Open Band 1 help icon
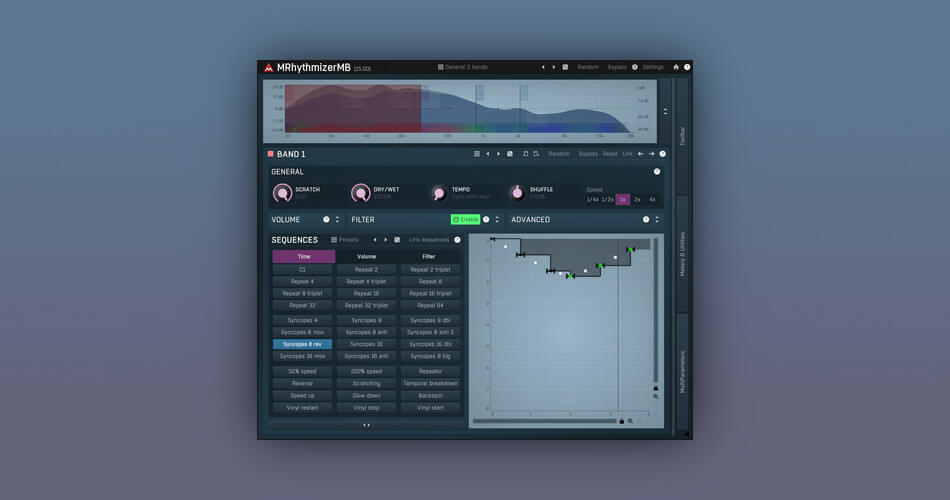Image resolution: width=950 pixels, height=500 pixels. point(663,154)
